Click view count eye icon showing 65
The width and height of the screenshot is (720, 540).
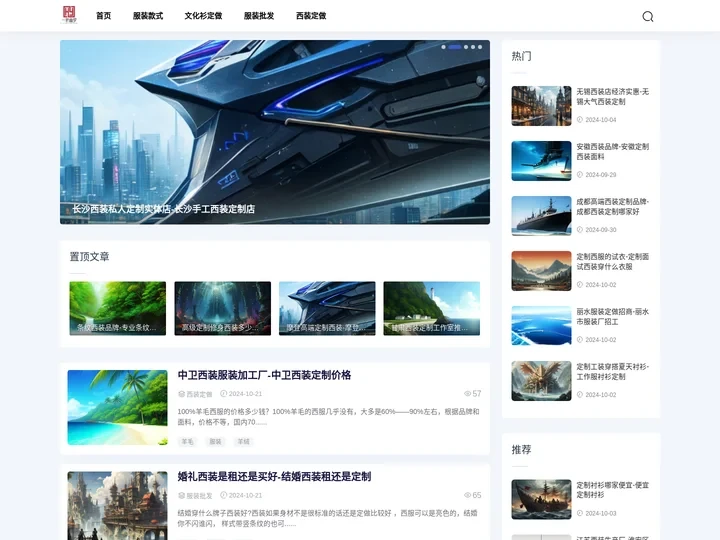click(467, 495)
